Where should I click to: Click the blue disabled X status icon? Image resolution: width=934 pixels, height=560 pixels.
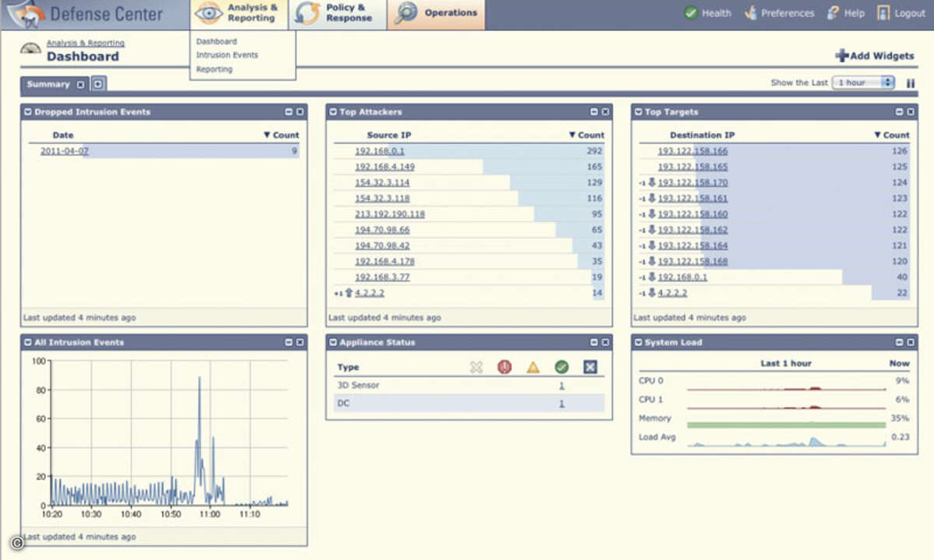(x=590, y=366)
